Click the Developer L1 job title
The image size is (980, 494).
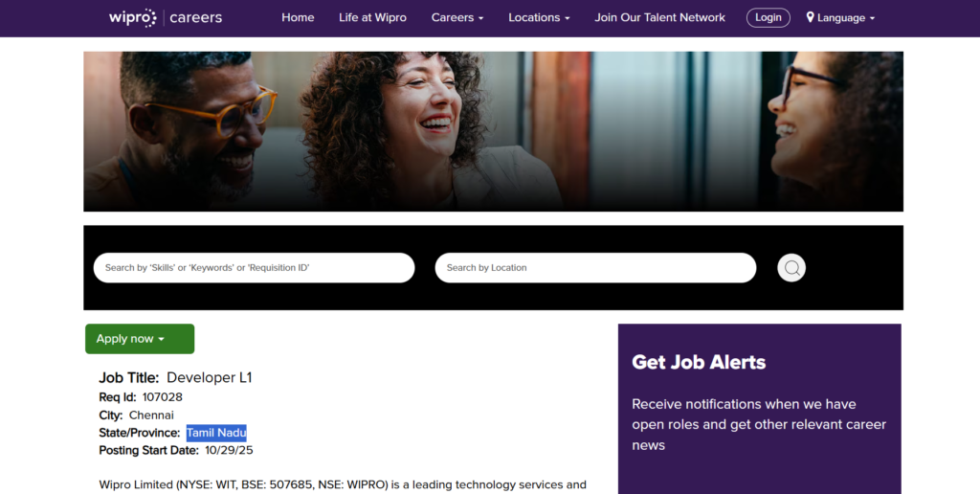(x=210, y=378)
